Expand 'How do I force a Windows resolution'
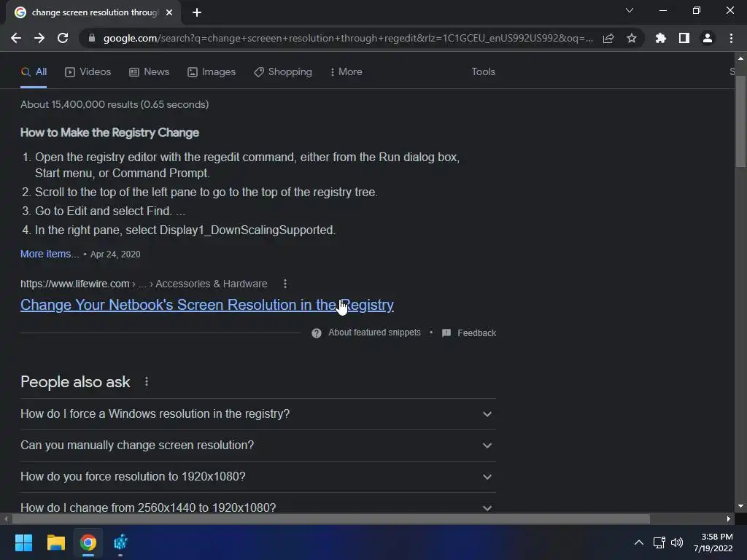The image size is (747, 560). pos(258,414)
